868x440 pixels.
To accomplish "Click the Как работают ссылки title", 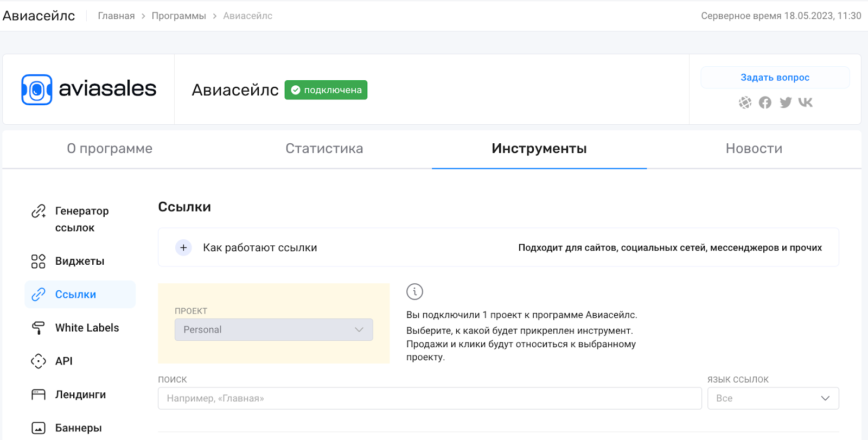I will pyautogui.click(x=260, y=248).
